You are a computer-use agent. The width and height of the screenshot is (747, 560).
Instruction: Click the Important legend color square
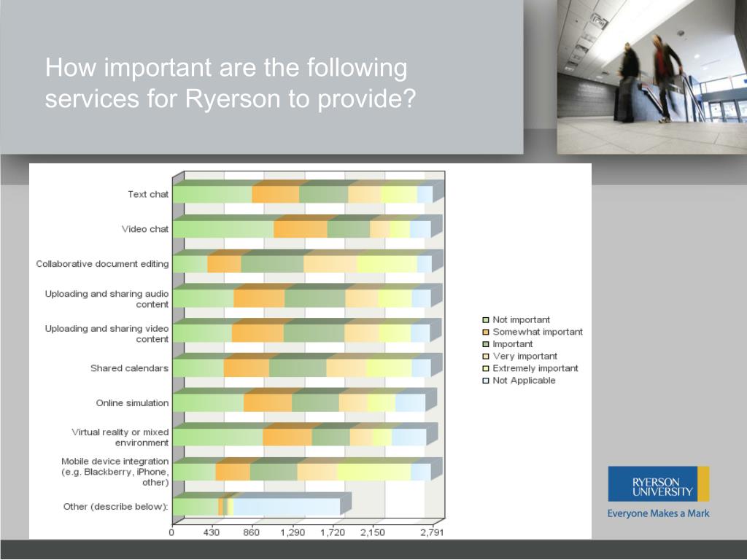(485, 344)
